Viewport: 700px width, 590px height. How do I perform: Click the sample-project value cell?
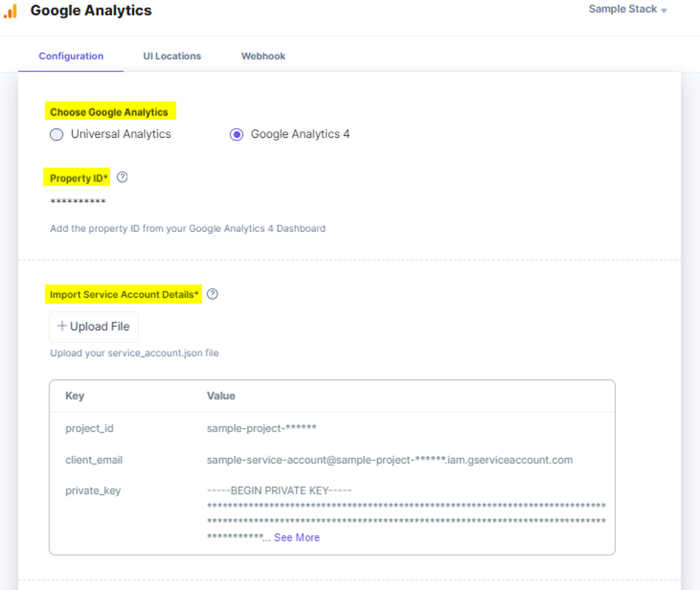(x=262, y=428)
